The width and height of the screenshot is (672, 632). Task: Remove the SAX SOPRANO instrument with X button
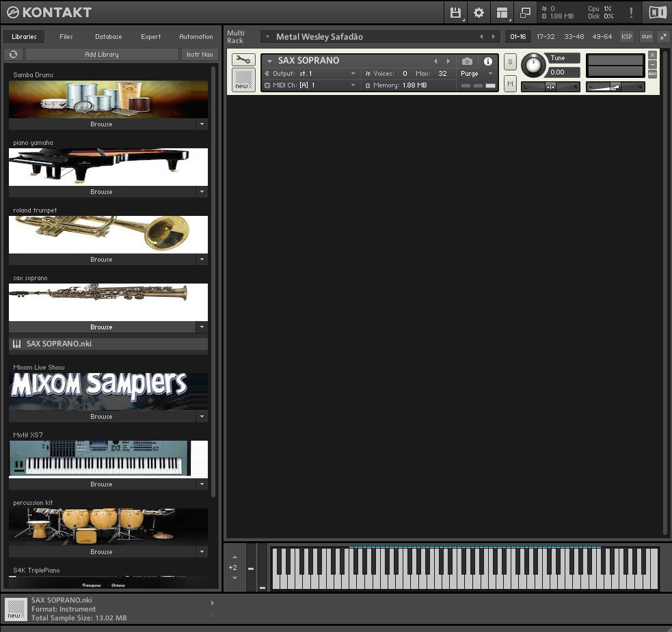[652, 55]
